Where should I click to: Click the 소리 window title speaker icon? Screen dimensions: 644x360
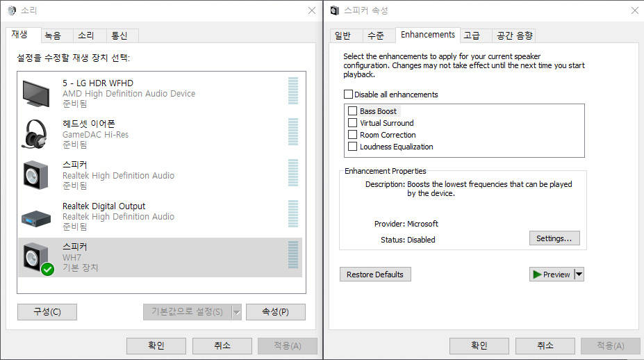[x=12, y=10]
